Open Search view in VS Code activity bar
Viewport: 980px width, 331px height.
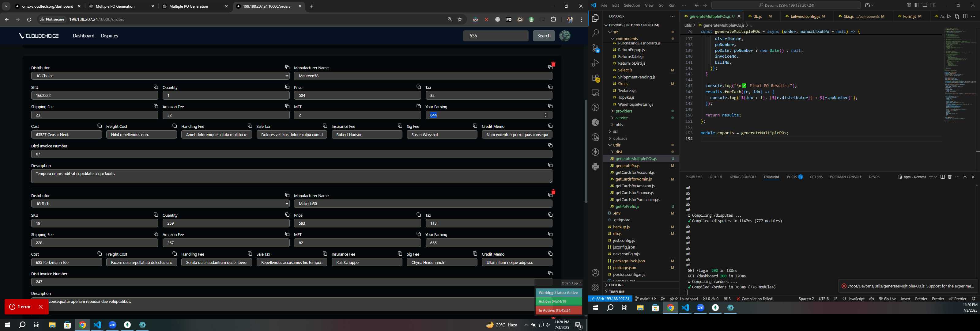point(595,33)
